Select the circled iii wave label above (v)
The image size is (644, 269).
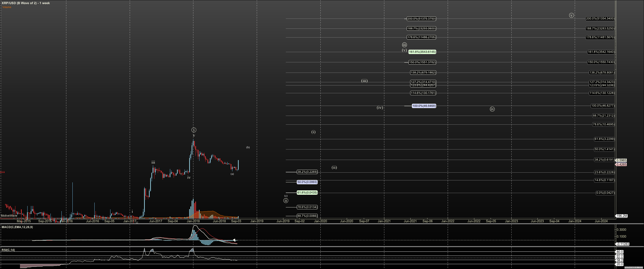(404, 45)
